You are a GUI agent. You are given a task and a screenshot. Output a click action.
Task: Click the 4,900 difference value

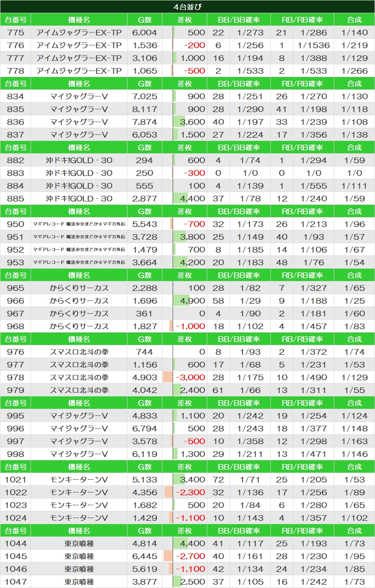click(192, 301)
